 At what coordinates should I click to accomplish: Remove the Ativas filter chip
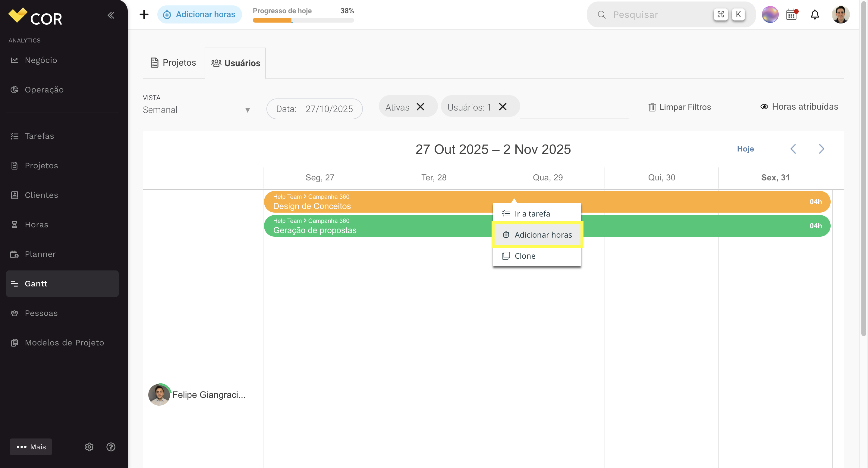coord(420,107)
